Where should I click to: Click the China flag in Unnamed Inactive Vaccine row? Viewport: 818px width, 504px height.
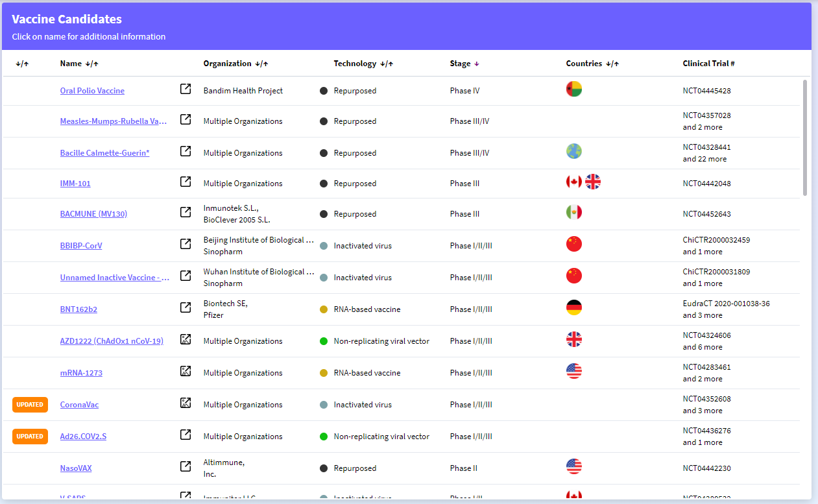(574, 276)
